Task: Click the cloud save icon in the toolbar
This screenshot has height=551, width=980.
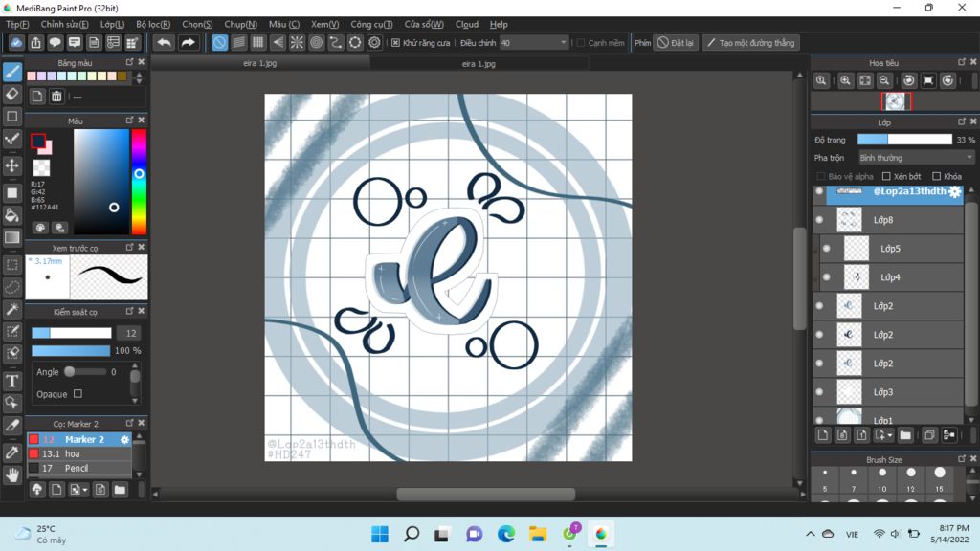Action: tap(15, 42)
